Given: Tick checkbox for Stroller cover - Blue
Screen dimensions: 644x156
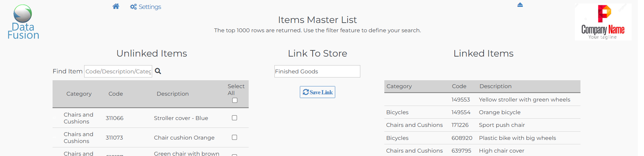Looking at the screenshot, I should (x=235, y=118).
